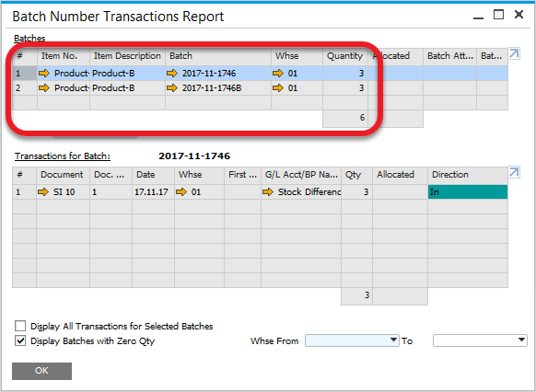Click the Quantity column header
The width and height of the screenshot is (536, 392).
coord(345,56)
